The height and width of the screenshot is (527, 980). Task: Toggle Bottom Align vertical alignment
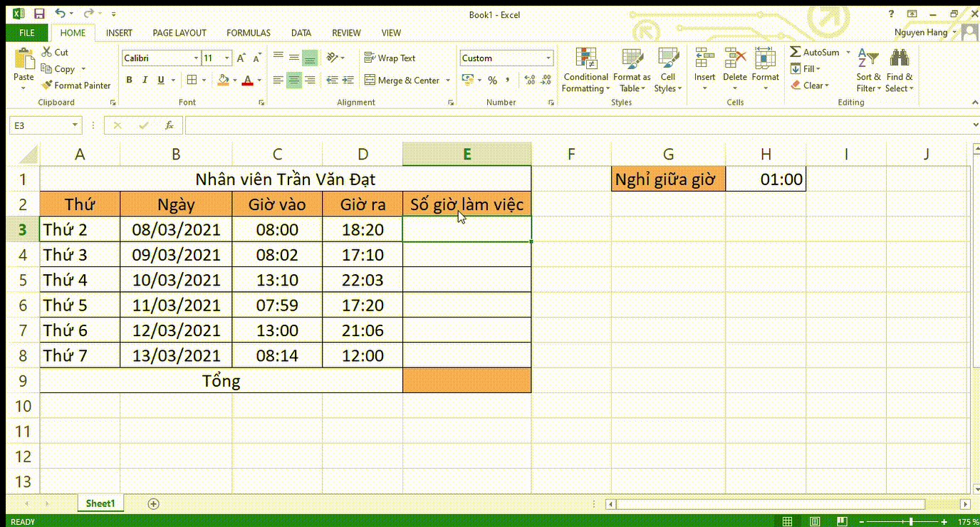tap(309, 58)
